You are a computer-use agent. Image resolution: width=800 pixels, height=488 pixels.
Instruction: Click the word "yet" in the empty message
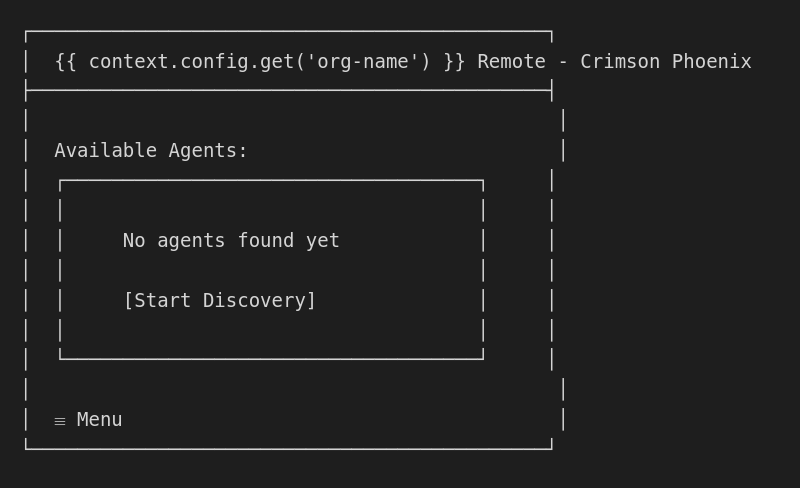pos(323,241)
